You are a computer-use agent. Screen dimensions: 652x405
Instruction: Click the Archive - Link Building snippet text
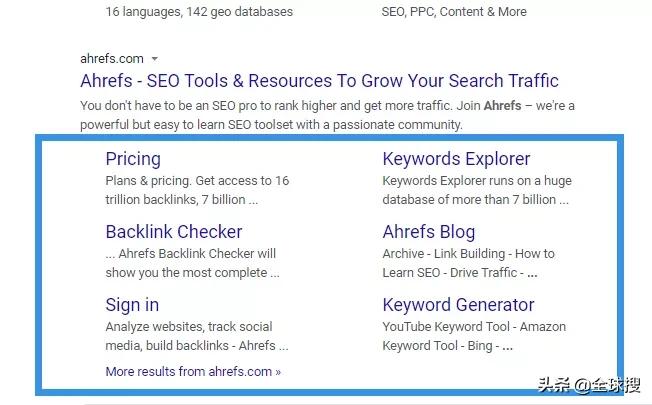coord(468,263)
